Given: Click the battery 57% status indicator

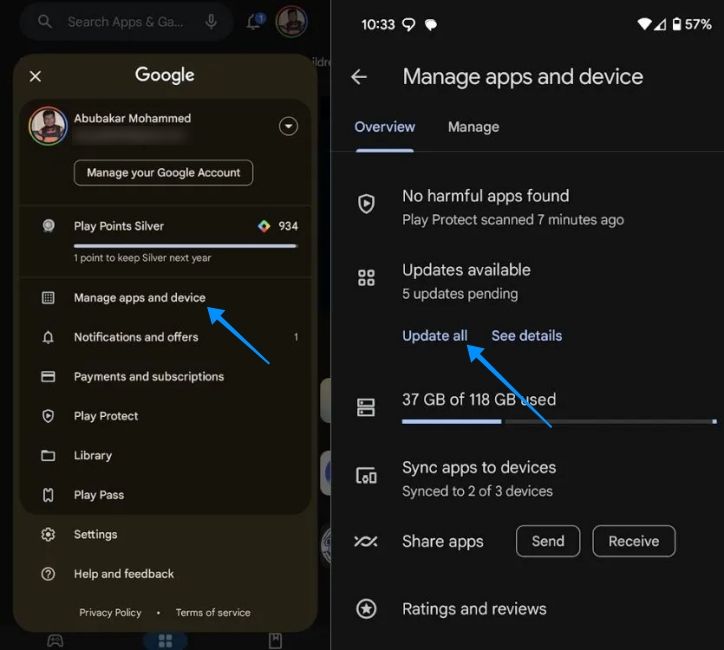Looking at the screenshot, I should [x=692, y=24].
